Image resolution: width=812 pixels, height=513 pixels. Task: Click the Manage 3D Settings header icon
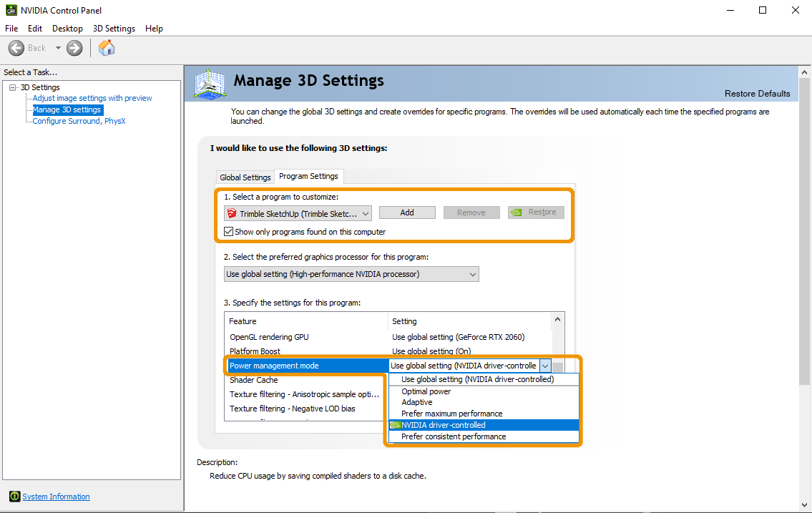210,84
